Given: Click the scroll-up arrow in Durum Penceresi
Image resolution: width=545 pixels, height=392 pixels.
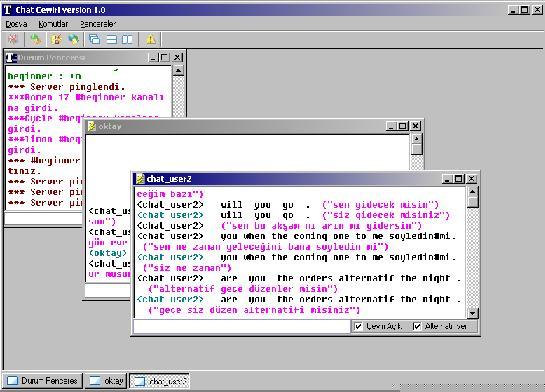Looking at the screenshot, I should (x=178, y=71).
